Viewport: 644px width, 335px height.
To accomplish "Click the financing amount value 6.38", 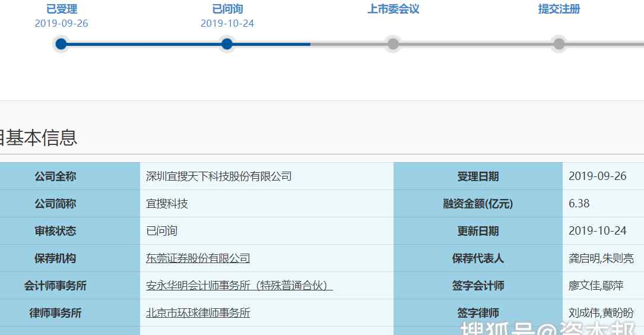I will click(579, 204).
